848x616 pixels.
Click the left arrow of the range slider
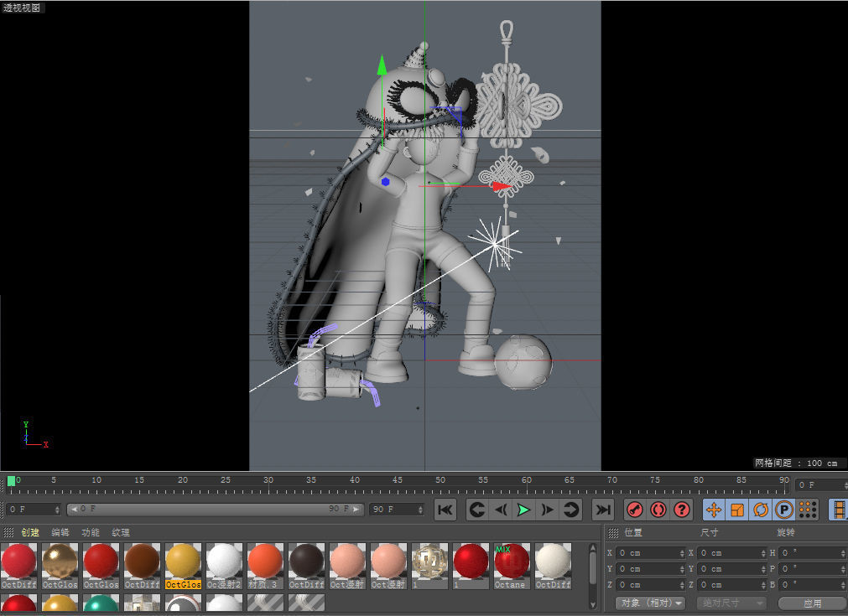coord(74,509)
